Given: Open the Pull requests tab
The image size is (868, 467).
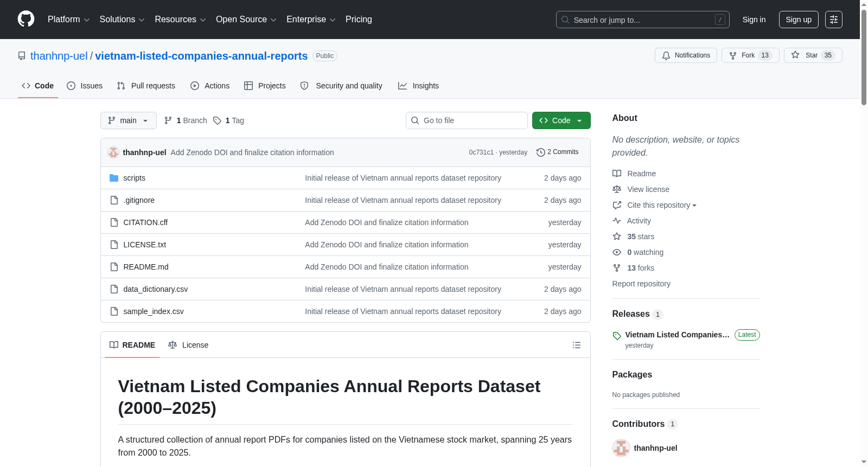Looking at the screenshot, I should pyautogui.click(x=146, y=86).
